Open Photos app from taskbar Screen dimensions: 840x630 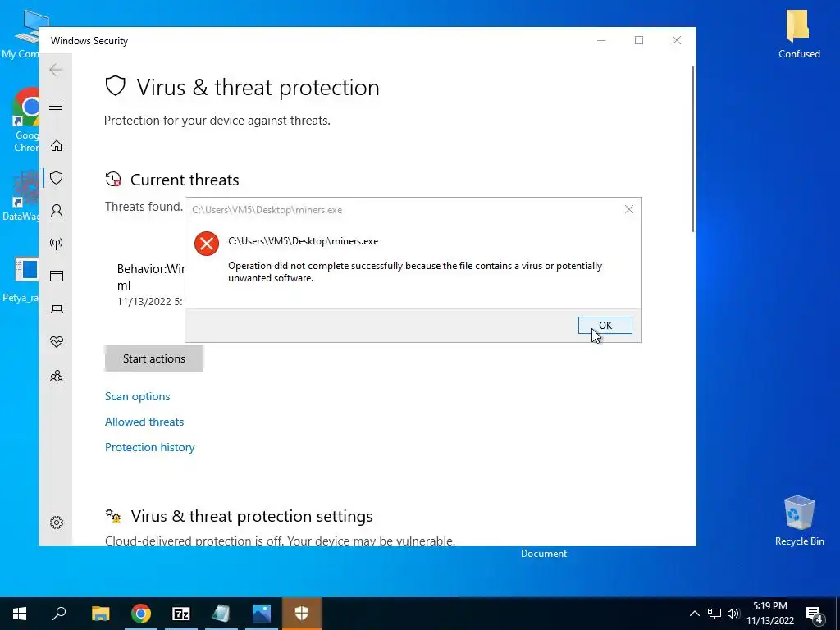point(262,614)
